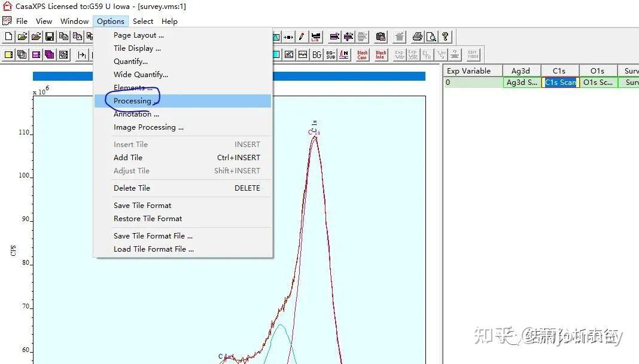The width and height of the screenshot is (639, 364).
Task: Select the annotation pencil icon
Action: 301,36
